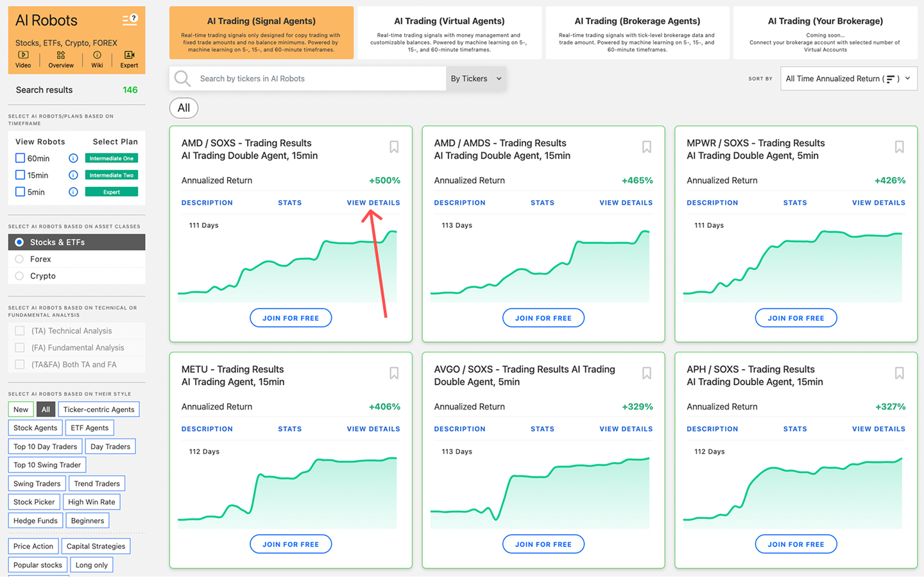Click JOIN FOR FREE on AVGO / SOXS card
924x577 pixels.
pyautogui.click(x=543, y=544)
